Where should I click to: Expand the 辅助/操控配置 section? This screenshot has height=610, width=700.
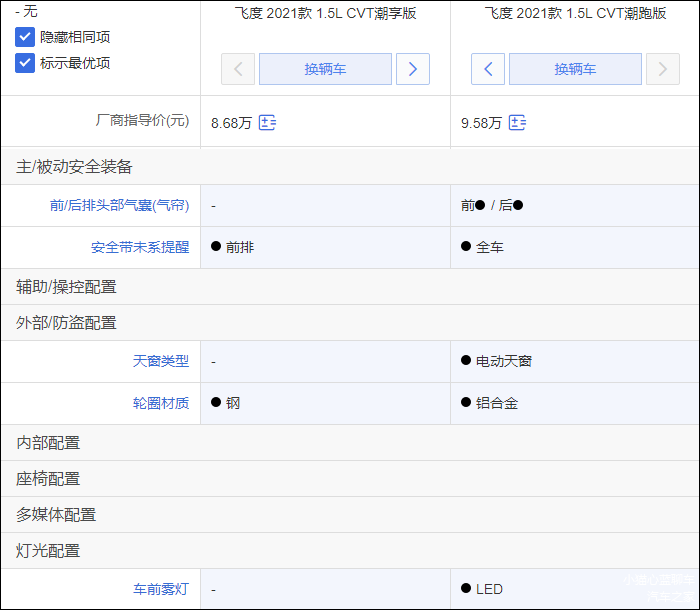(66, 287)
